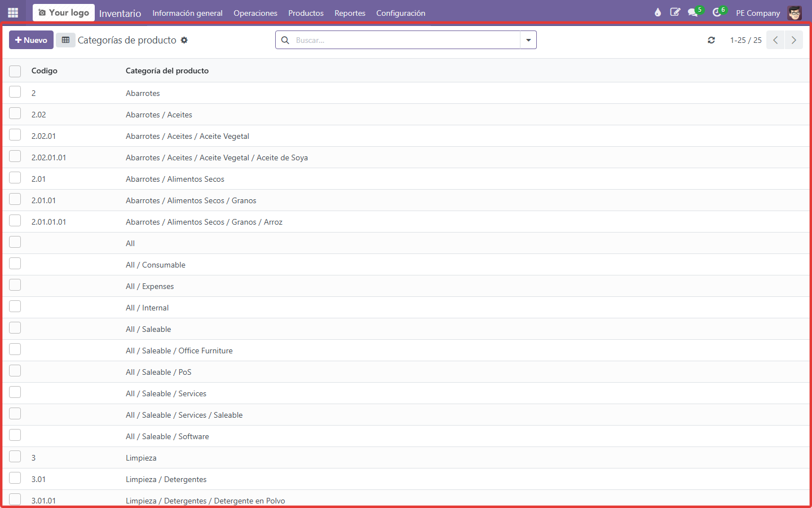This screenshot has width=812, height=508.
Task: Check the box for Limpieza row
Action: point(15,457)
